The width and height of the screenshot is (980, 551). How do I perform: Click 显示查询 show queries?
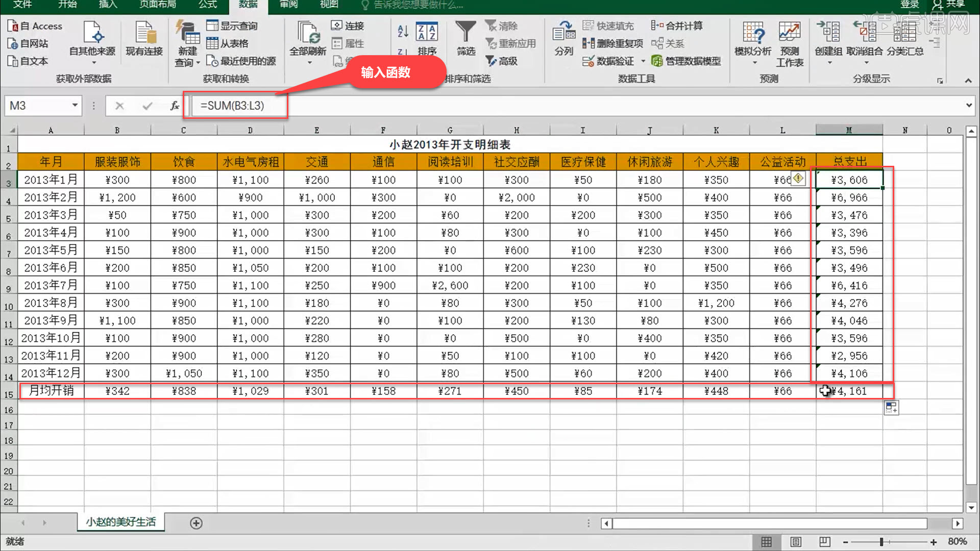[232, 26]
